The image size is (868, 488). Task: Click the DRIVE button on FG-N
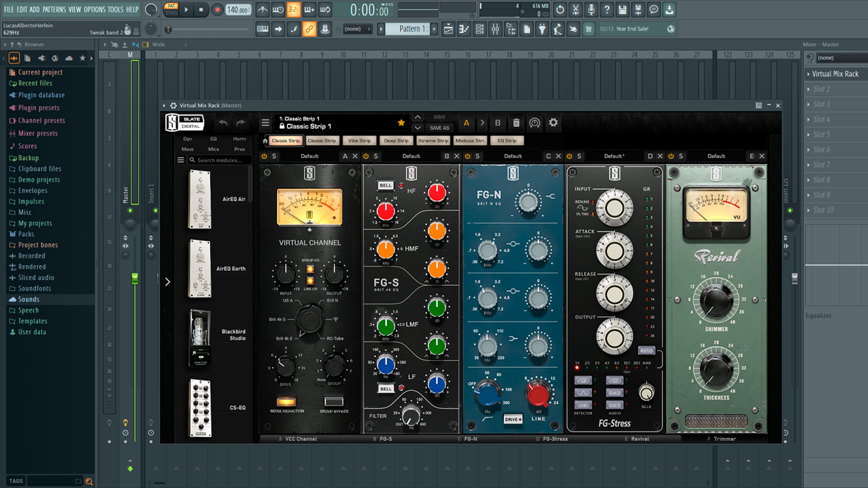[x=513, y=419]
